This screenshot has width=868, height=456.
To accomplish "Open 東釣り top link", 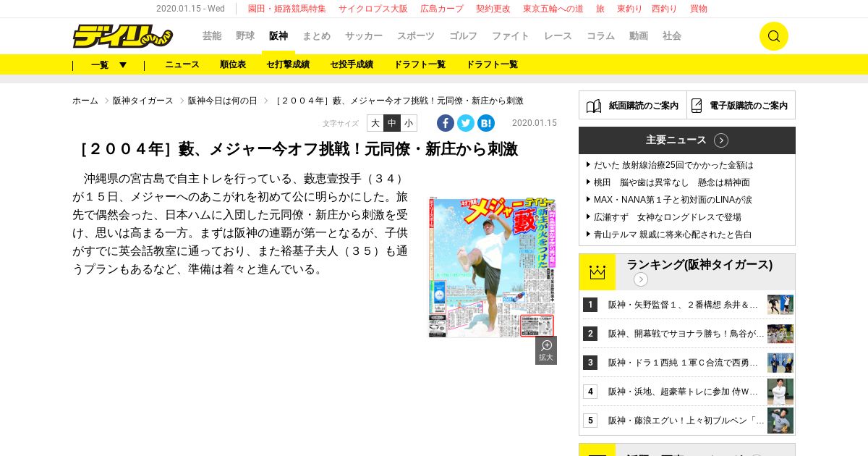I will (630, 9).
